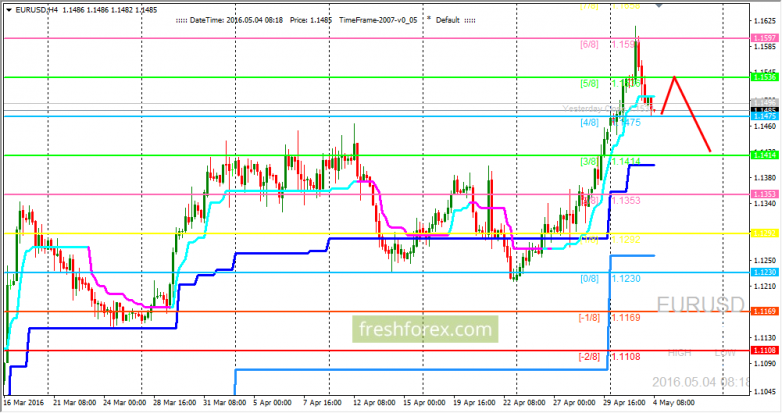Click the [0/8] Murrey level label

(x=589, y=279)
